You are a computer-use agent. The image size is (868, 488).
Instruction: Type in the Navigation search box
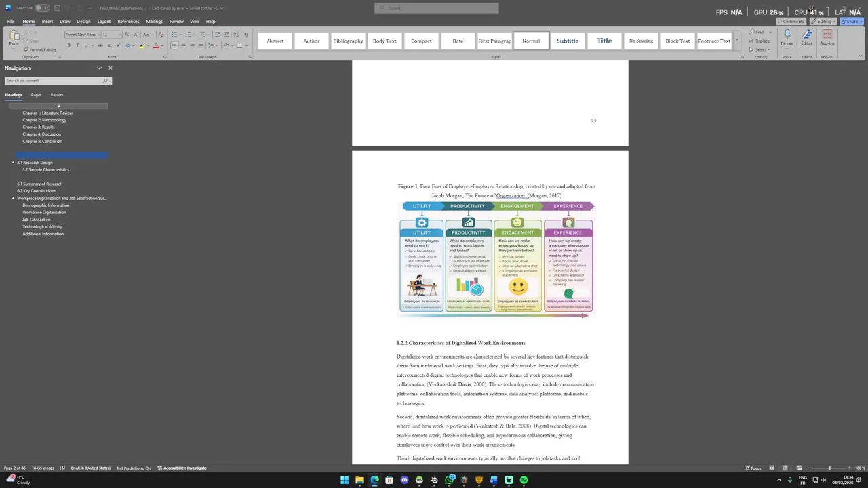pos(58,81)
